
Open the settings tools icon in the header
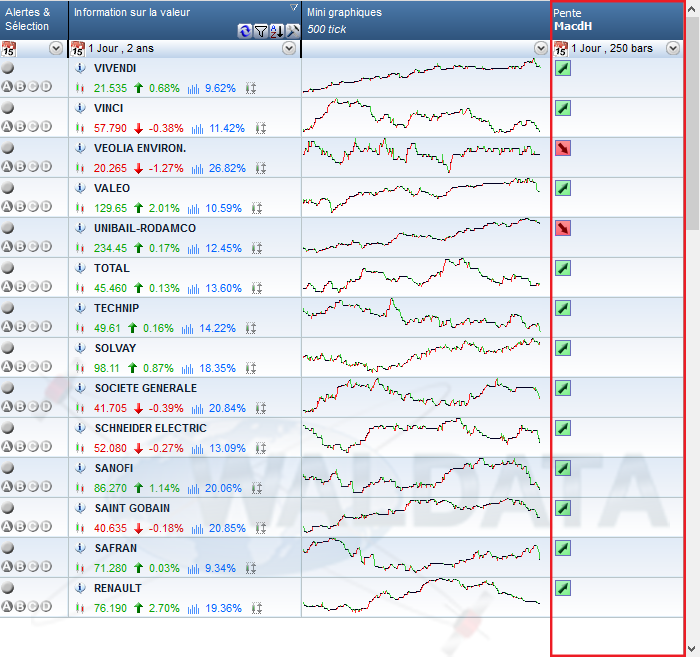(x=292, y=31)
